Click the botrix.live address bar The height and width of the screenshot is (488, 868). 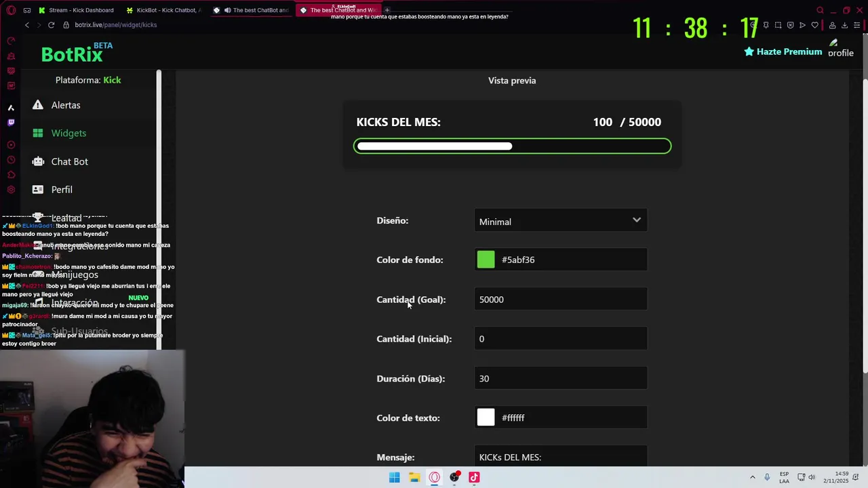[x=115, y=25]
